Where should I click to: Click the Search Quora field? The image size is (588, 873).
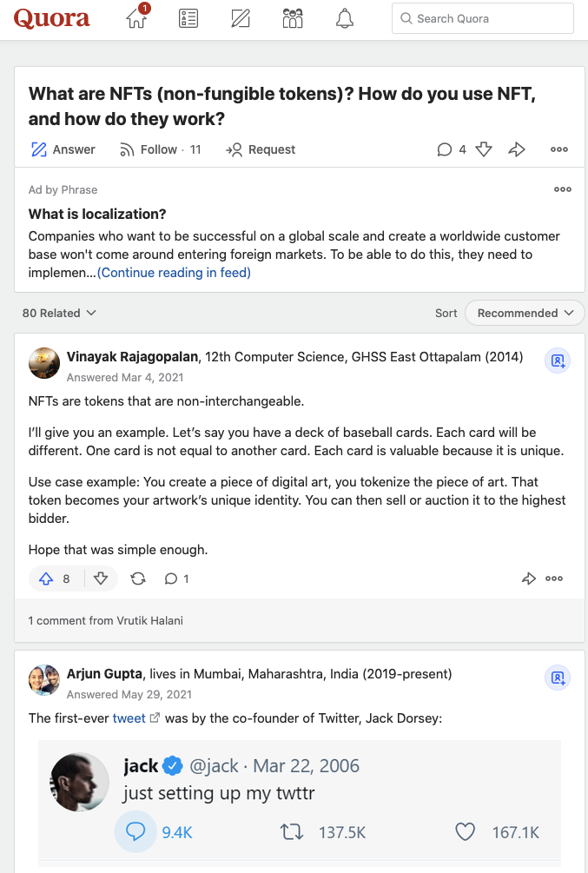pyautogui.click(x=483, y=18)
